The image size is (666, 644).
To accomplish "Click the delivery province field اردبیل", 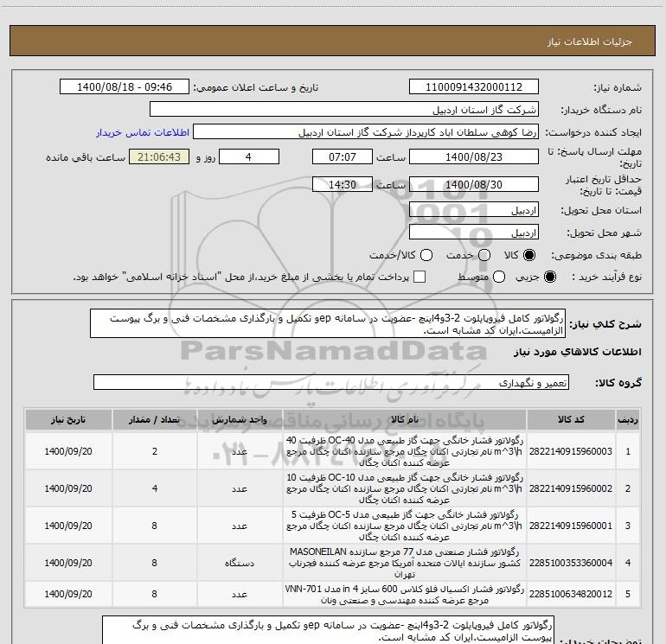I will pyautogui.click(x=474, y=210).
